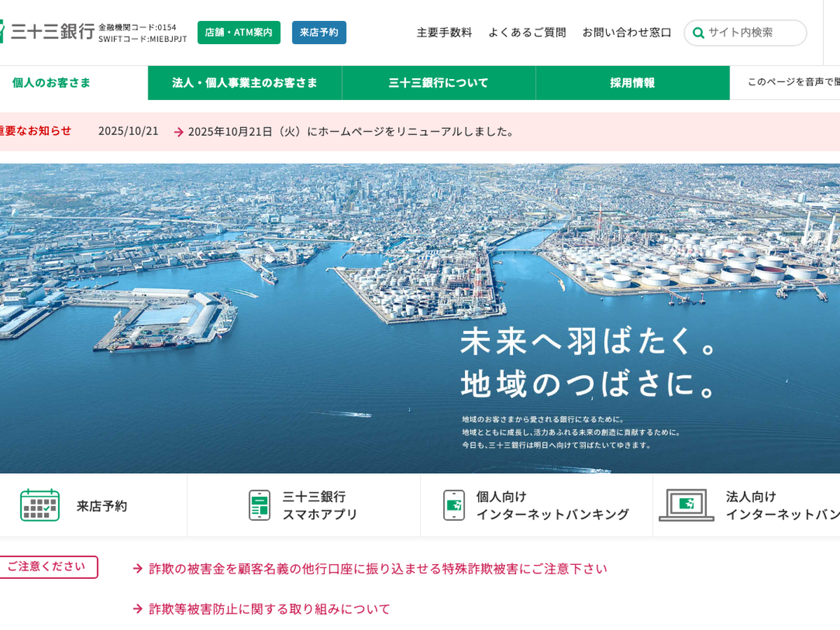
Task: Click the San ju San Bank logo
Action: pos(48,31)
